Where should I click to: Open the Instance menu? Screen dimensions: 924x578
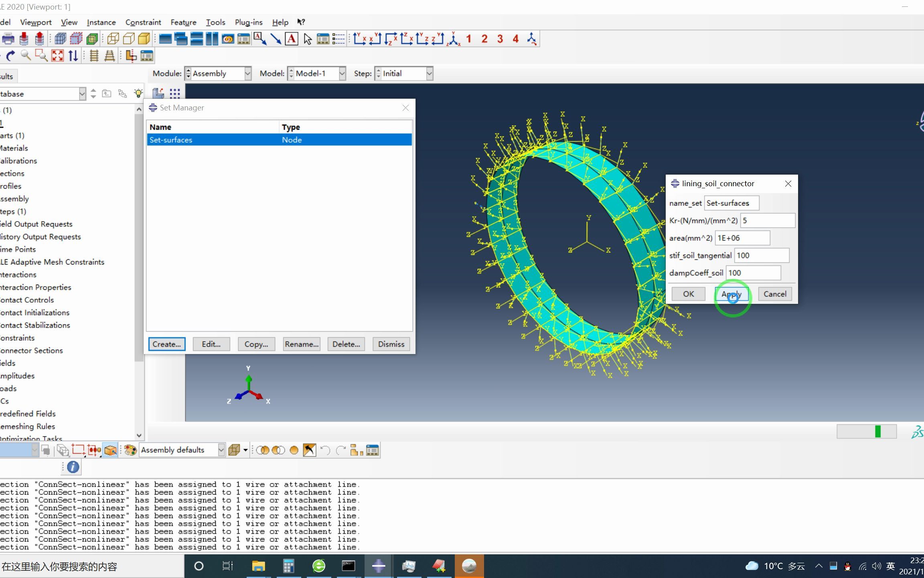click(x=101, y=22)
